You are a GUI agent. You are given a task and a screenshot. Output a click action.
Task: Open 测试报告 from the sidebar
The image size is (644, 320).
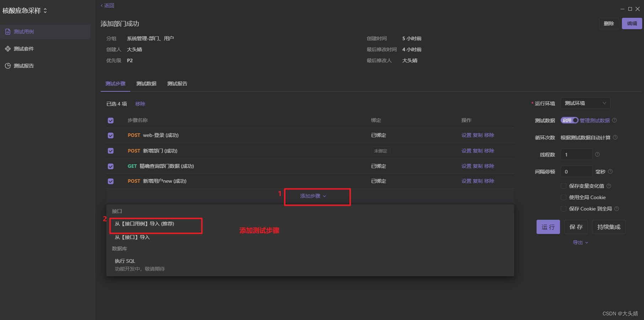tap(45, 66)
